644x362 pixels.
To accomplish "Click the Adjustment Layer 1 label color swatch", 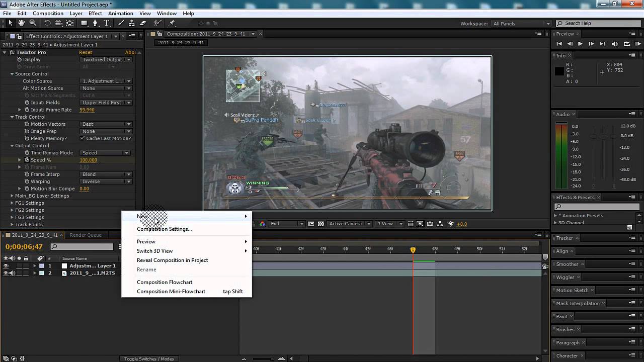I will tap(42, 266).
